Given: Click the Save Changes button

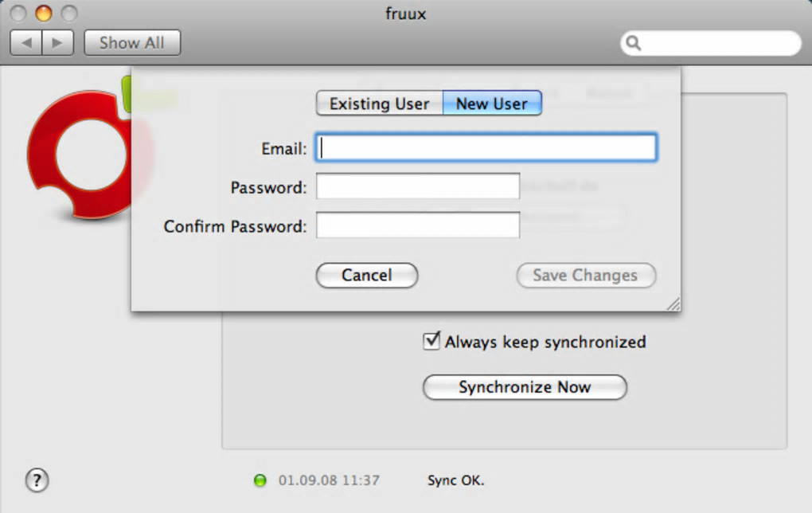Looking at the screenshot, I should coord(585,276).
